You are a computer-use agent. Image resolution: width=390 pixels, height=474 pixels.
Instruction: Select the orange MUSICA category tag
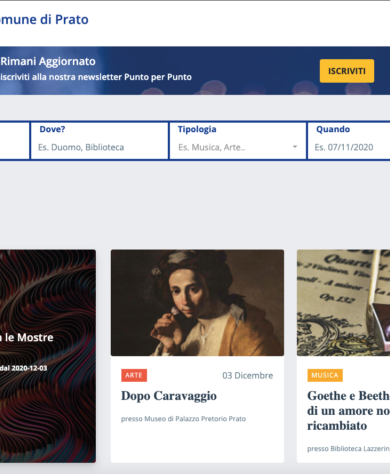(325, 375)
